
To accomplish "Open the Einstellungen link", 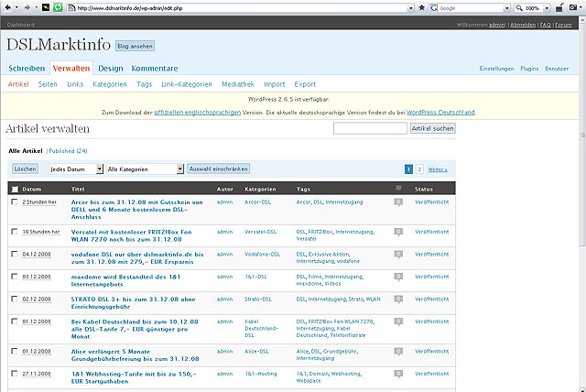I will [x=496, y=69].
